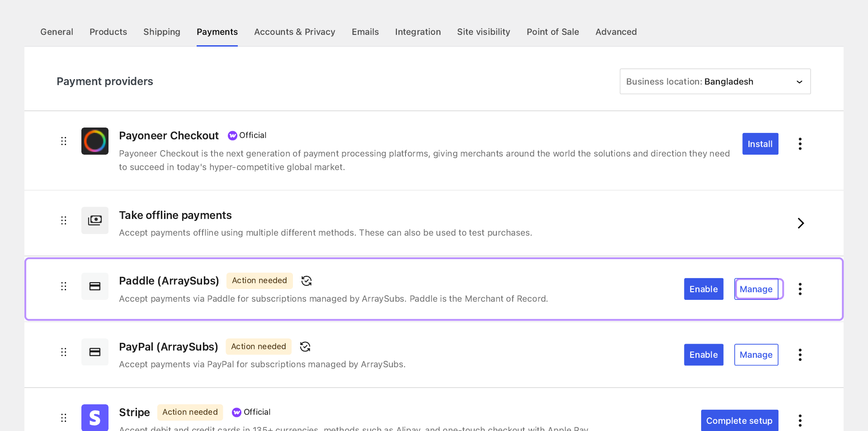Click the Action needed badge on Stripe

(x=190, y=412)
